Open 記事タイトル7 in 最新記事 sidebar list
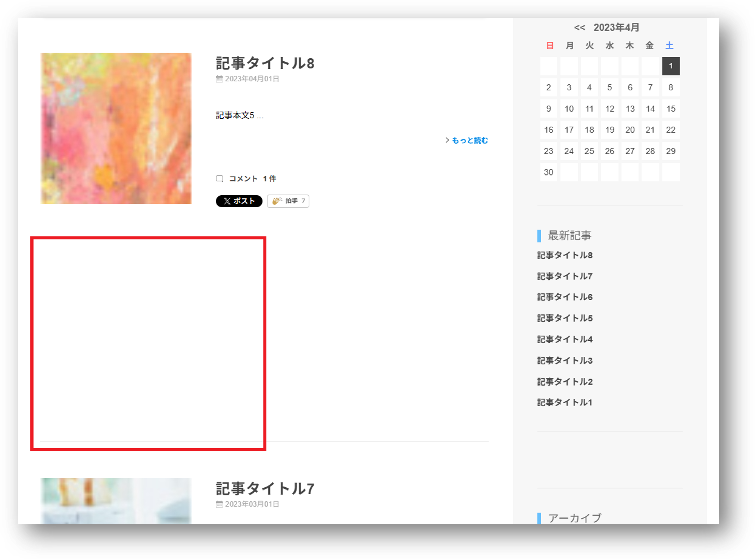 click(565, 277)
